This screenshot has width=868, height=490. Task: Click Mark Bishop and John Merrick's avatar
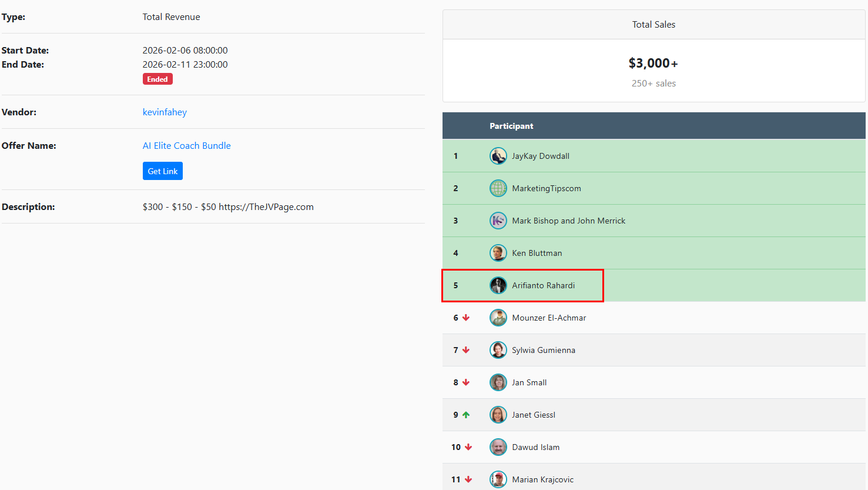click(498, 221)
